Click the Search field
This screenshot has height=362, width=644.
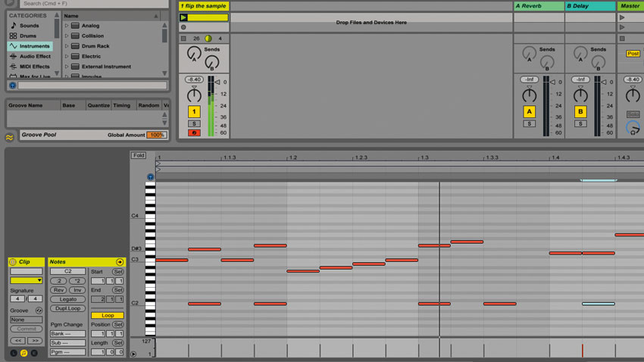95,4
